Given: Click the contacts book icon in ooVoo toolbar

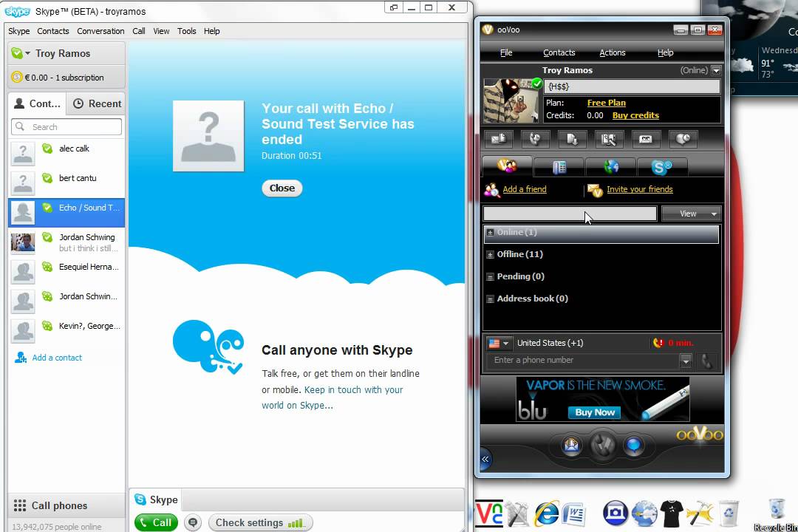Looking at the screenshot, I should 609,138.
